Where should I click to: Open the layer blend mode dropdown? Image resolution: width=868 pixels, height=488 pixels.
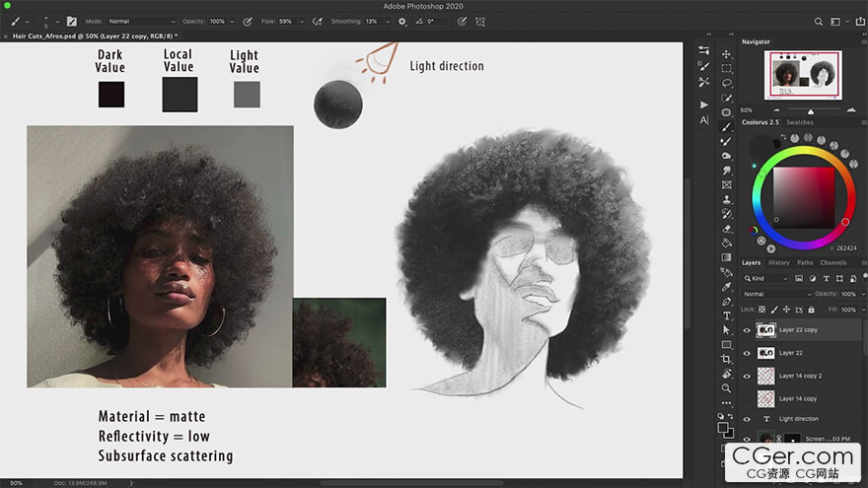tap(776, 294)
